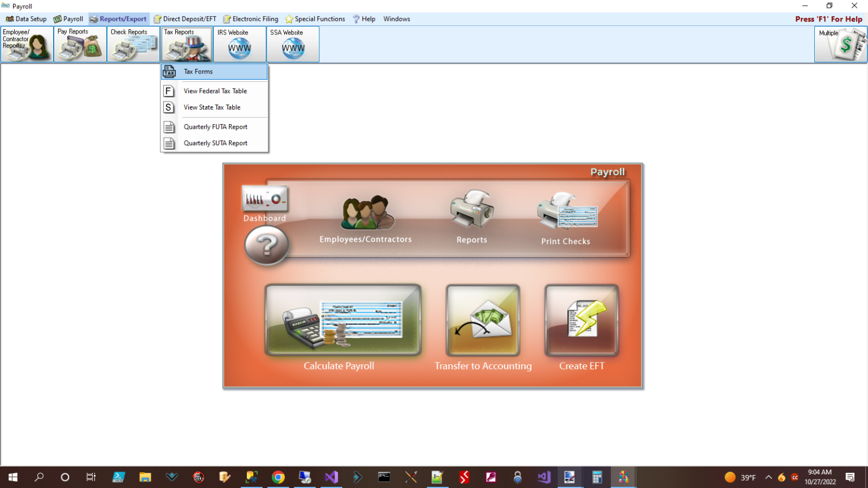Click the Transfer to Accounting button
This screenshot has height=488, width=868.
(x=483, y=322)
